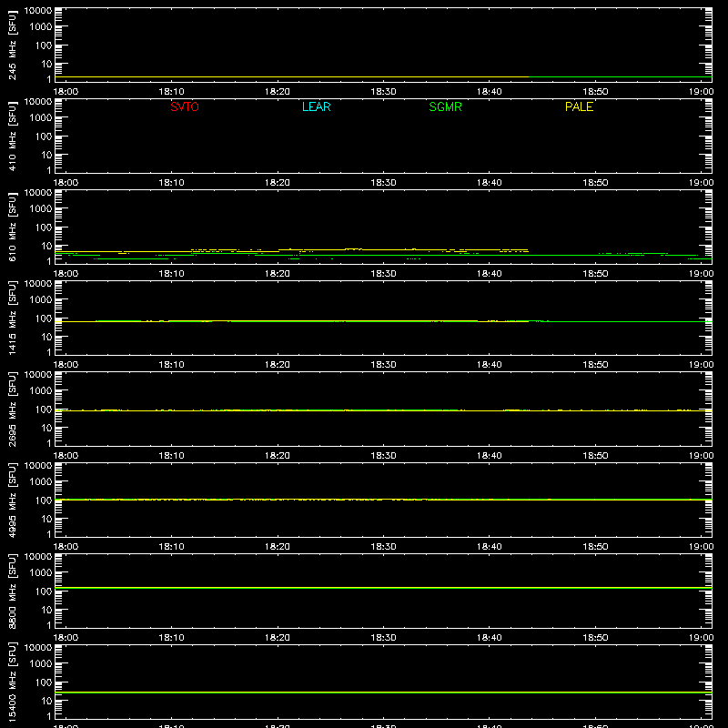Viewport: 728px width, 728px height.
Task: Click the 100 y-axis value on 610 MHz plot
Action: coord(44,227)
